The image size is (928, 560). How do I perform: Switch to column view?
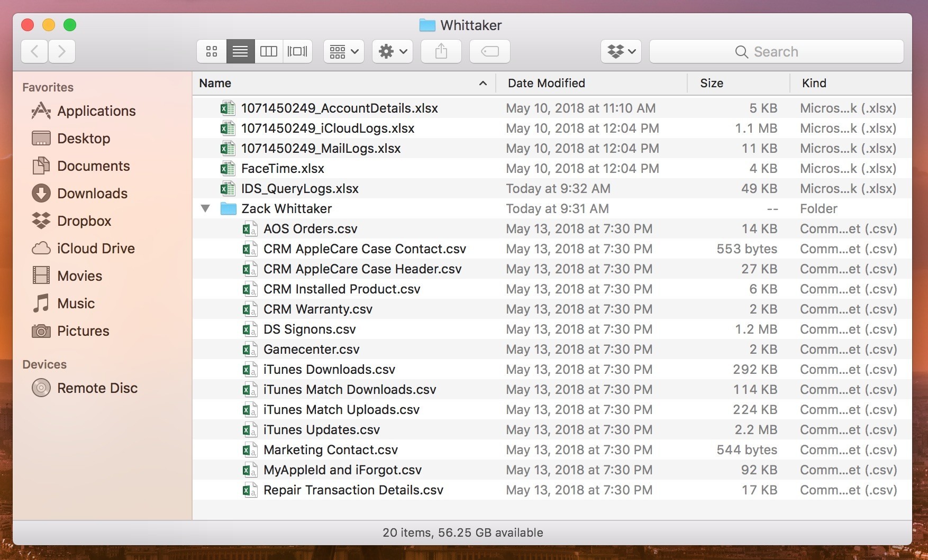(x=269, y=51)
